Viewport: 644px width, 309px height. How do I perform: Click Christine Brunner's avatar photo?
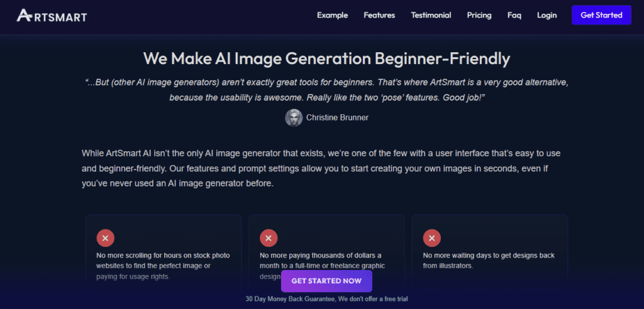coord(294,118)
